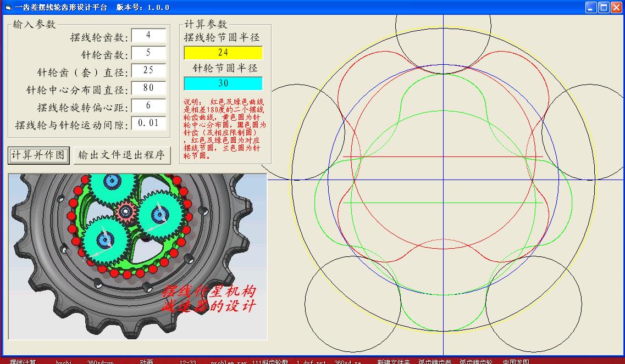
Task: Click the 输出文件退出程序 button
Action: point(122,155)
